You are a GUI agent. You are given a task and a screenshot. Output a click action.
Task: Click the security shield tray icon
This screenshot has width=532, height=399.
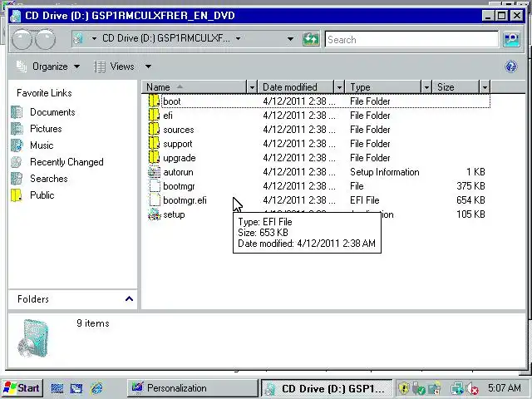(x=404, y=388)
